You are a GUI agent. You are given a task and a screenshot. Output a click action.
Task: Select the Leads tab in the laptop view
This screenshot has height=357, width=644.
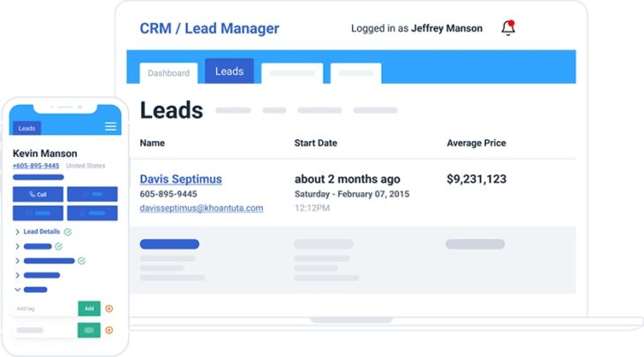(x=229, y=71)
